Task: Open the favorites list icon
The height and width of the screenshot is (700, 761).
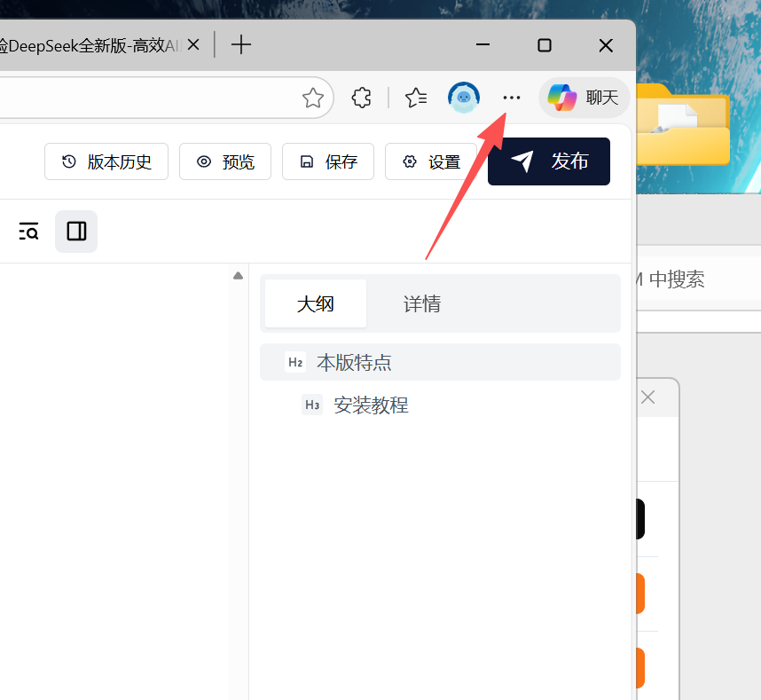Action: coord(416,98)
